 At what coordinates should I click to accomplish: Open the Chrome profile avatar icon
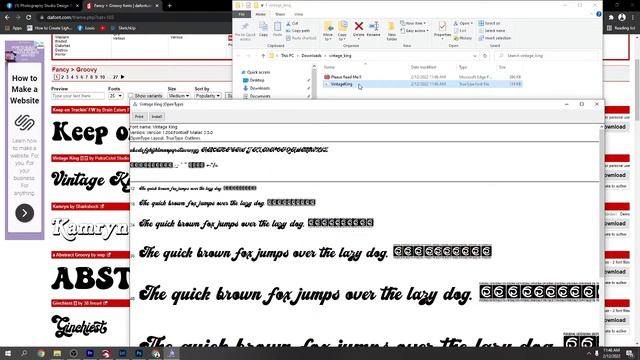(622, 17)
